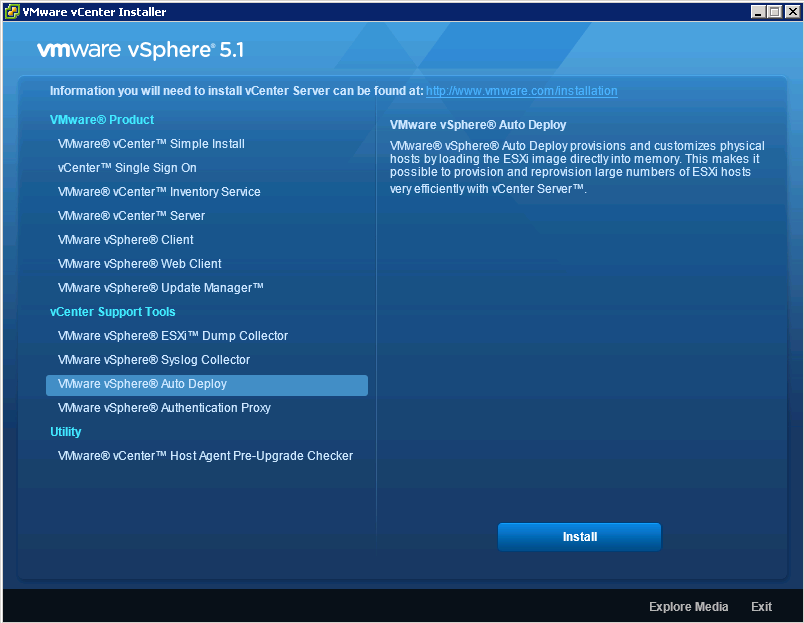The width and height of the screenshot is (804, 623).
Task: Maximize the vCenter Installer window
Action: coord(775,12)
